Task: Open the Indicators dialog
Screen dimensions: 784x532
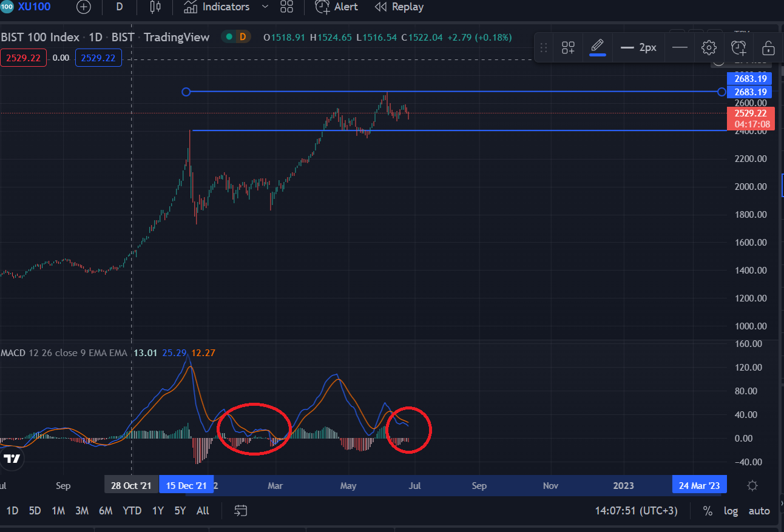Action: tap(217, 7)
